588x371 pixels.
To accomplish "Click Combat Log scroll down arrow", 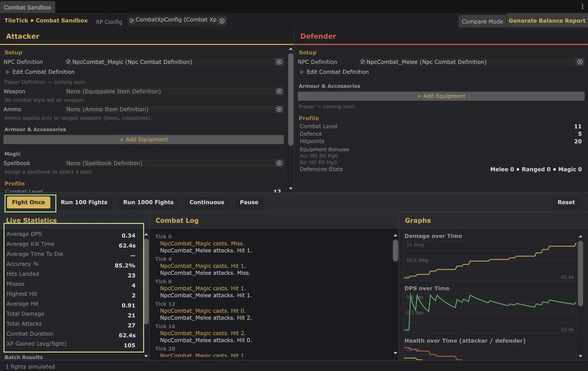I will pyautogui.click(x=395, y=353).
